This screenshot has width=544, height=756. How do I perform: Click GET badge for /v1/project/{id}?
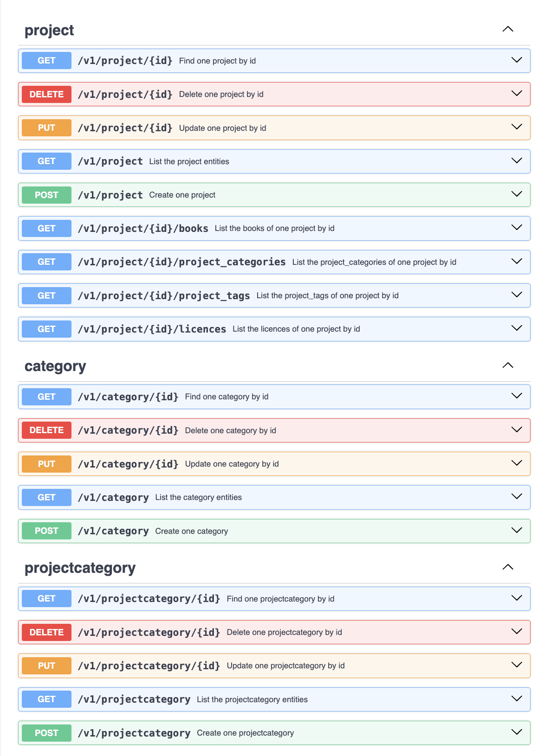[x=46, y=61]
